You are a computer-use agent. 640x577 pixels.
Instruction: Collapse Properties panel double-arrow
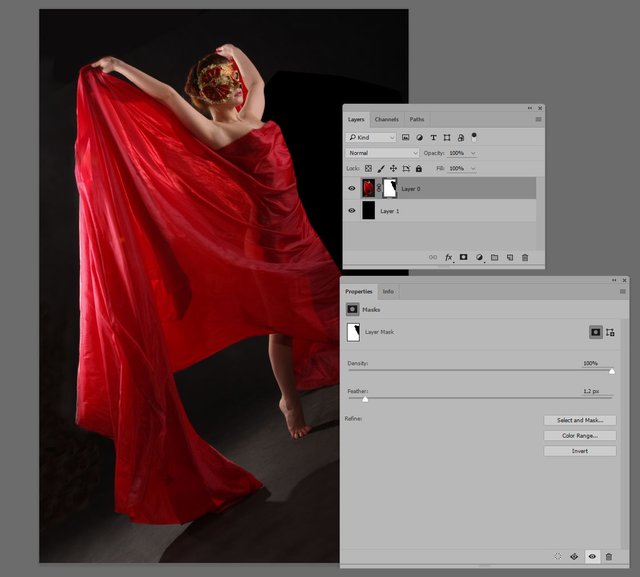tap(614, 280)
